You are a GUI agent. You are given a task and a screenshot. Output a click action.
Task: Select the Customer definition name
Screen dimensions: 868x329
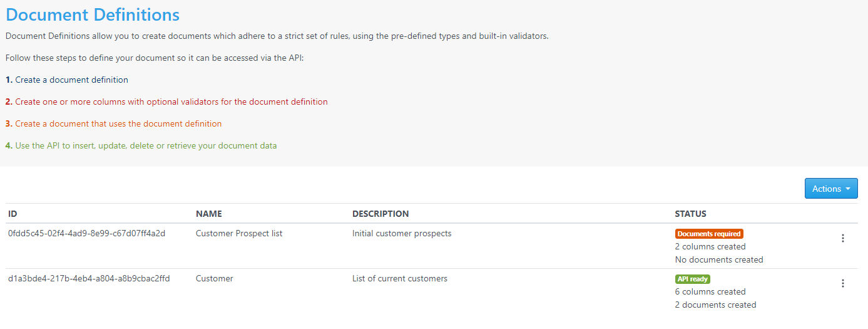coord(215,278)
